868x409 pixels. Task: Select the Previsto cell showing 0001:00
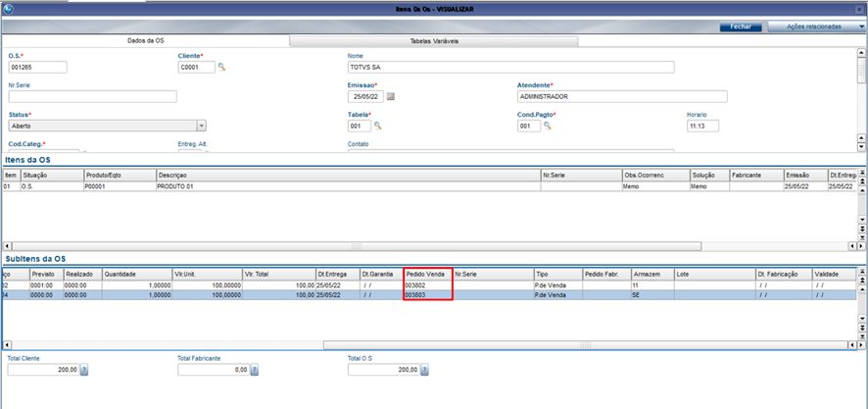pos(46,284)
